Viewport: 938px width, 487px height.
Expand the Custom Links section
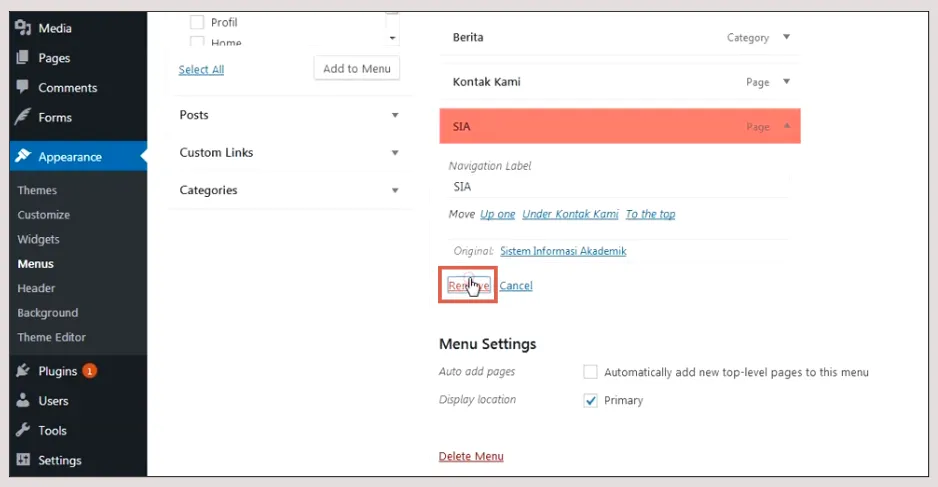click(395, 153)
